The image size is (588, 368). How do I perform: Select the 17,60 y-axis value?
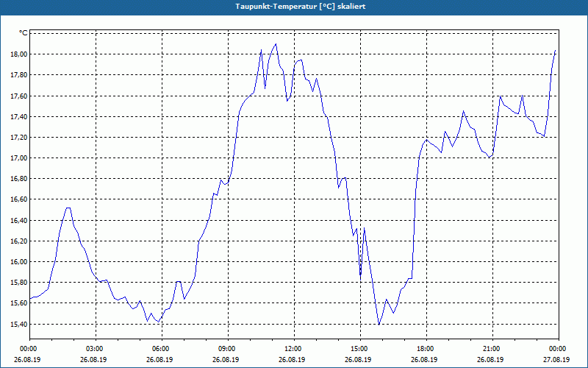[x=20, y=96]
